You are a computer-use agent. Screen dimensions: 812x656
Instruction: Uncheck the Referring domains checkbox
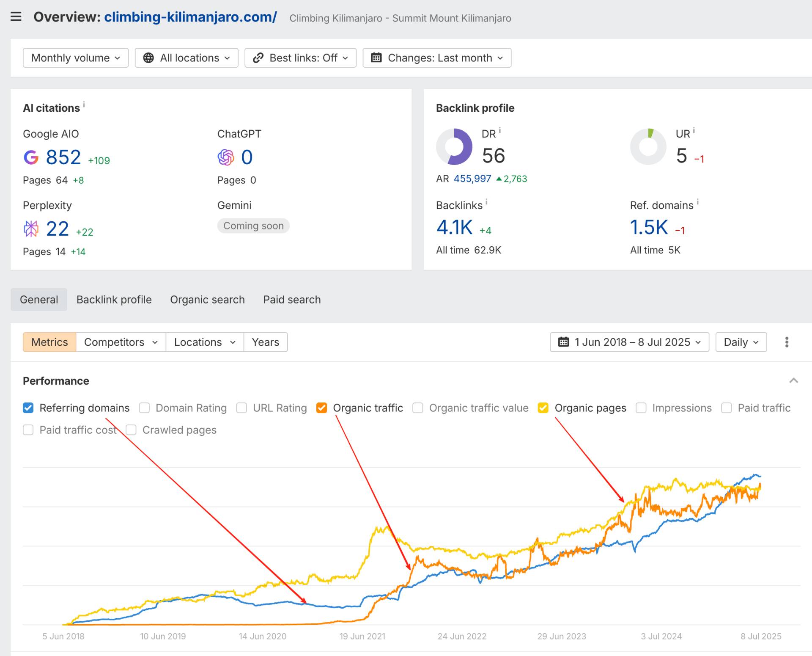click(28, 408)
